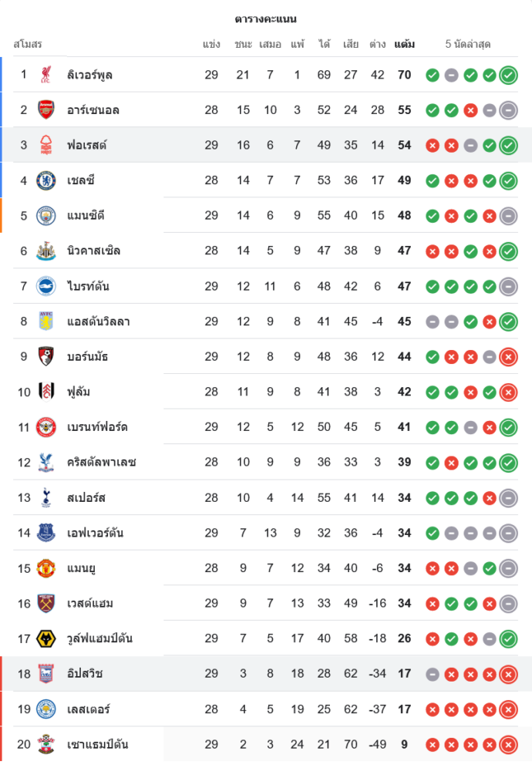The height and width of the screenshot is (771, 532).
Task: Click the Arsenal club crest
Action: point(45,110)
